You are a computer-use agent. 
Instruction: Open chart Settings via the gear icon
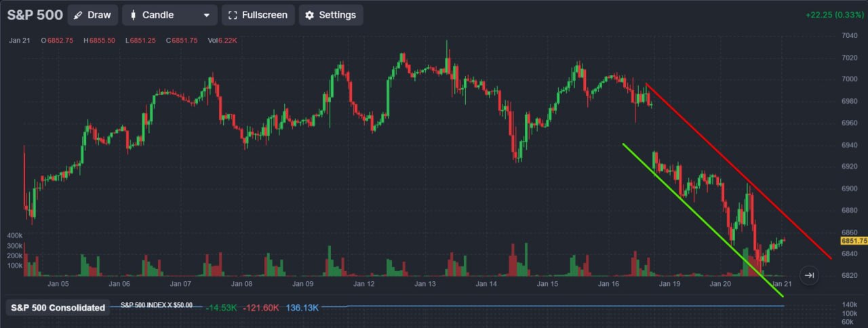pos(310,15)
